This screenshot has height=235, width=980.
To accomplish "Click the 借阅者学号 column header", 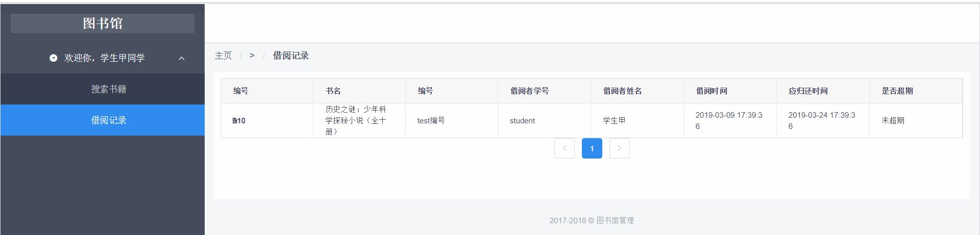I will [x=529, y=91].
